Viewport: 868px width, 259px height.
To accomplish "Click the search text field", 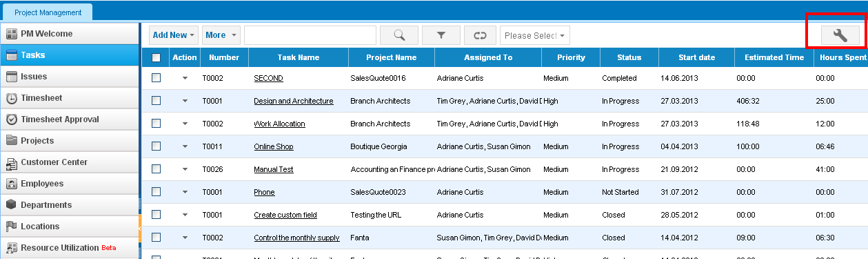I will pyautogui.click(x=310, y=35).
